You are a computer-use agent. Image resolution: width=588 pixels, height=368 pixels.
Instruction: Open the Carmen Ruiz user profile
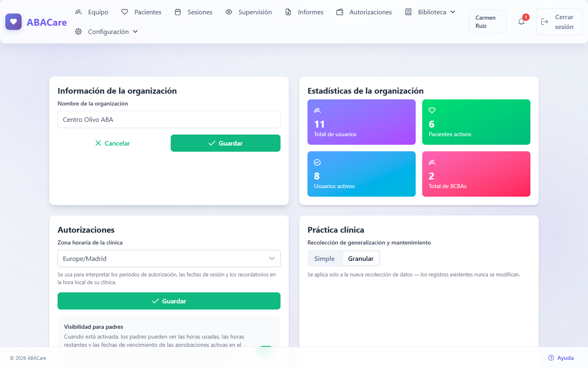[x=488, y=22]
